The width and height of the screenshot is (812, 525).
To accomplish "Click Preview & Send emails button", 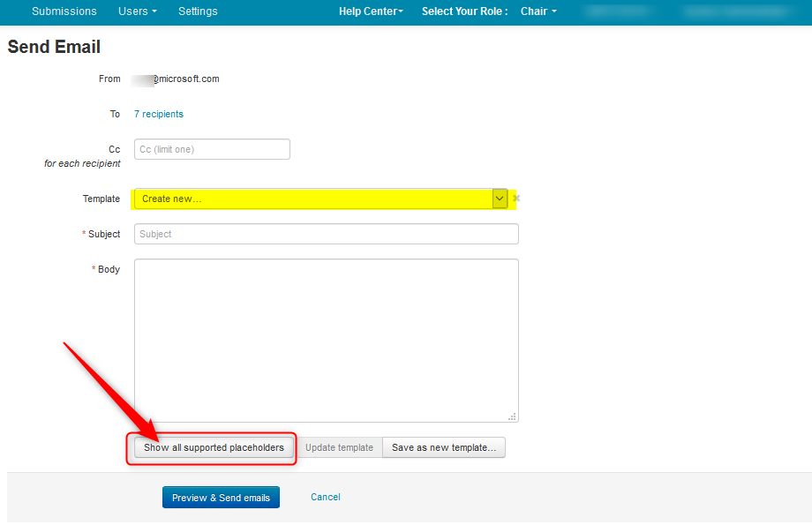I will [222, 498].
